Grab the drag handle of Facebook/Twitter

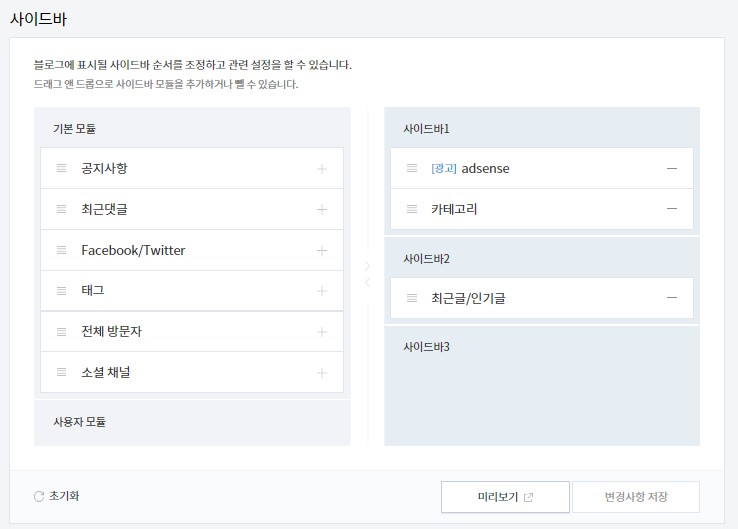(x=62, y=250)
